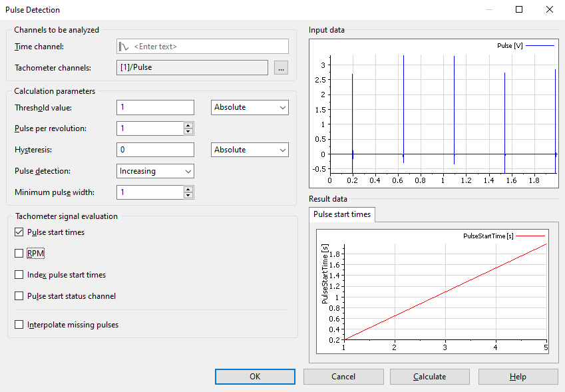
Task: Enable Interpolate missing pulses checkbox
Action: point(19,325)
